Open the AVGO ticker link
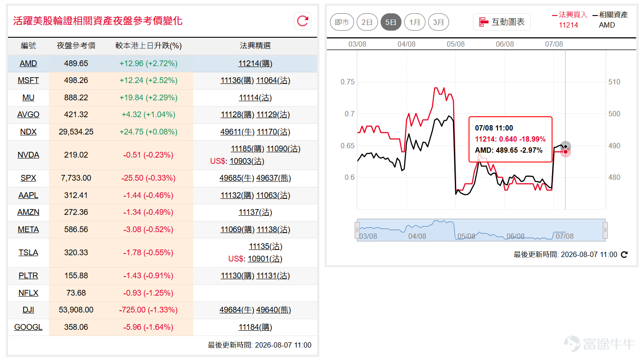The height and width of the screenshot is (360, 644). pos(28,115)
